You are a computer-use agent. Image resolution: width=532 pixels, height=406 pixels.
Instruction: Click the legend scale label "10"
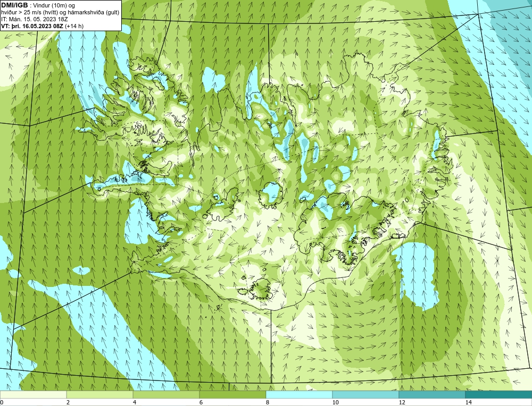[336, 402]
